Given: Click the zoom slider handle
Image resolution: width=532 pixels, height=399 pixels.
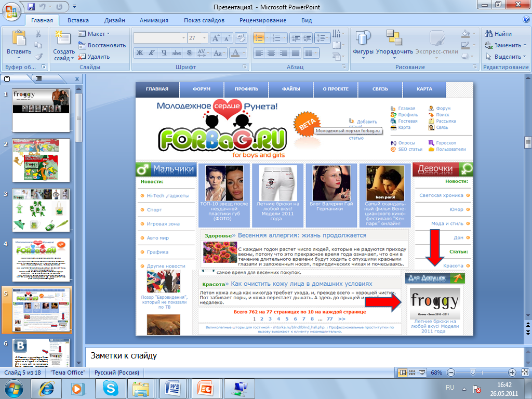Looking at the screenshot, I should click(x=473, y=373).
